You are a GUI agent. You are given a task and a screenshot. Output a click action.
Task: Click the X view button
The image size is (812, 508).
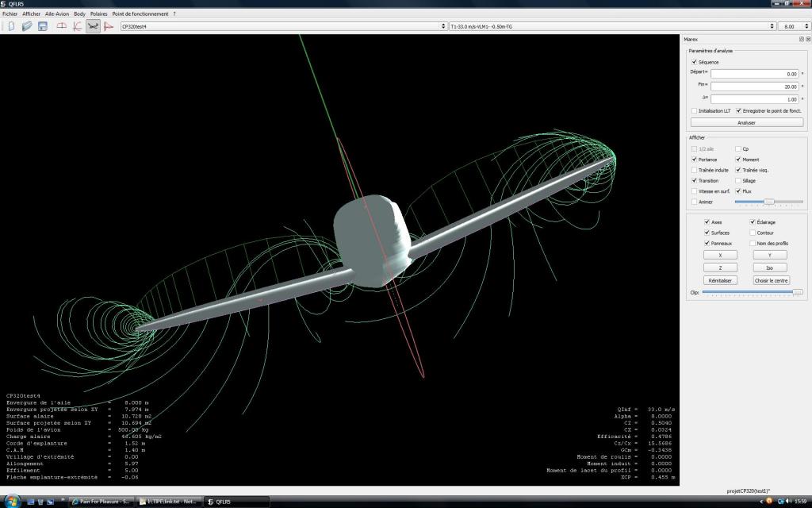[720, 255]
